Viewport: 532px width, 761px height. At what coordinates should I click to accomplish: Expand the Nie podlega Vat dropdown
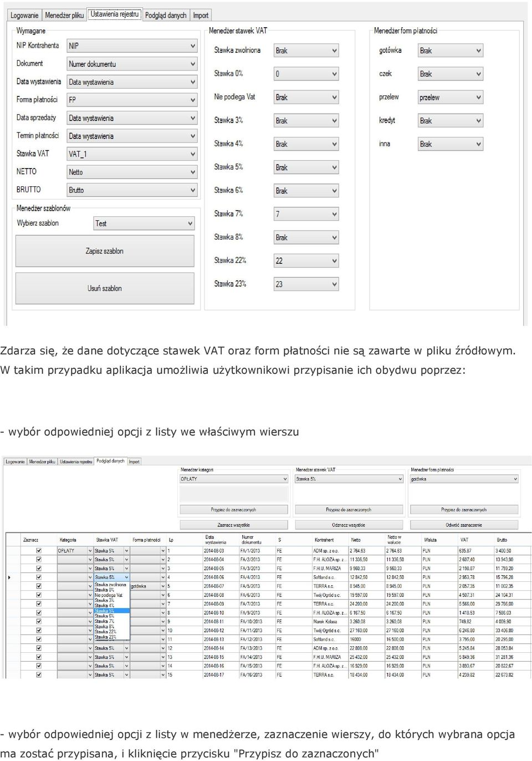(306, 97)
